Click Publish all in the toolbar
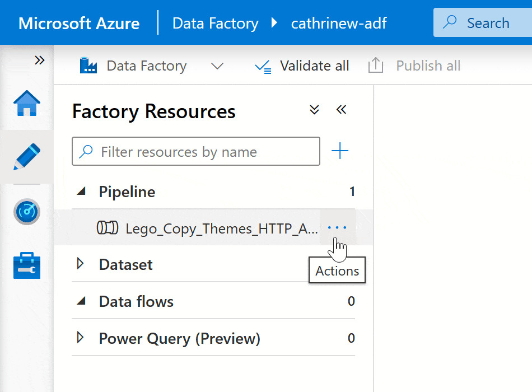The width and height of the screenshot is (532, 392). (414, 66)
